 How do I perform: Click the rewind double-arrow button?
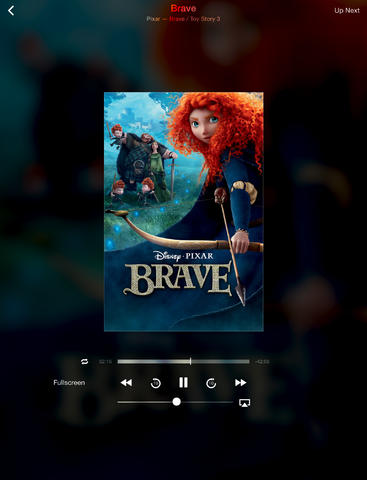click(126, 383)
